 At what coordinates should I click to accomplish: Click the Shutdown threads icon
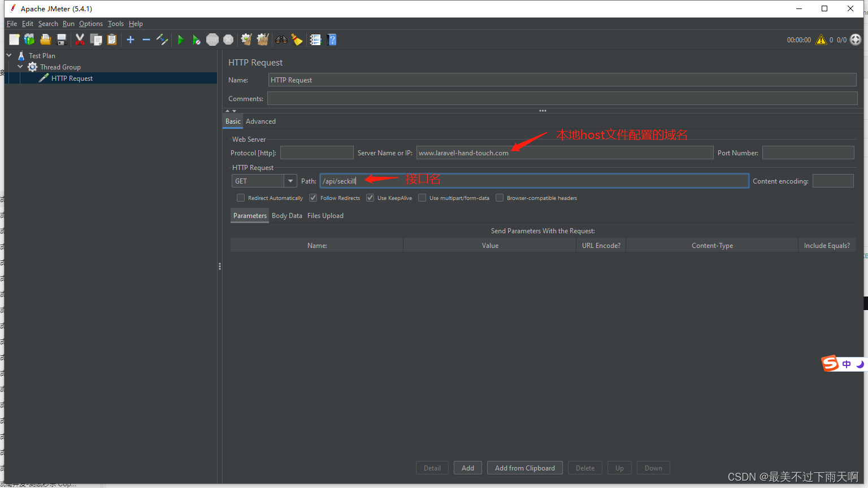228,40
